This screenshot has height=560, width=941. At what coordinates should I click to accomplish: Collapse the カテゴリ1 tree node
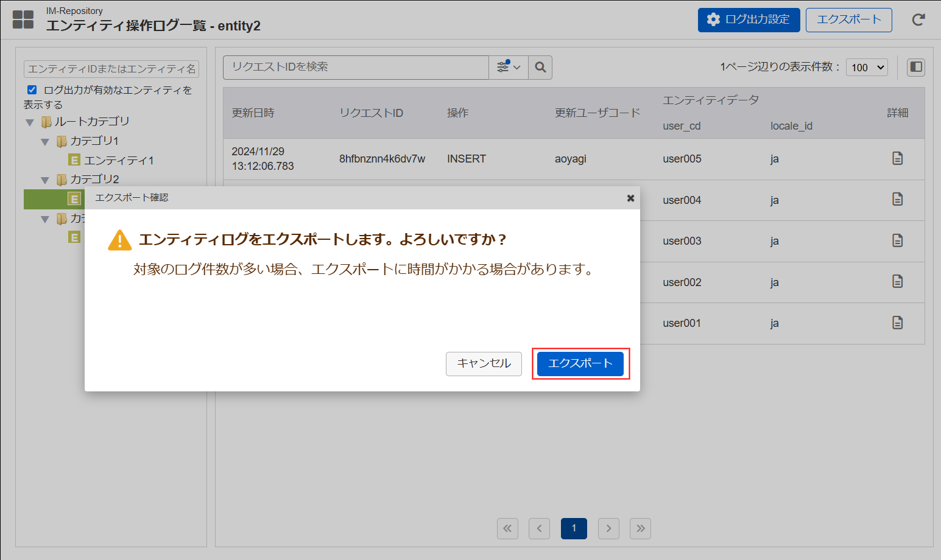pyautogui.click(x=44, y=141)
